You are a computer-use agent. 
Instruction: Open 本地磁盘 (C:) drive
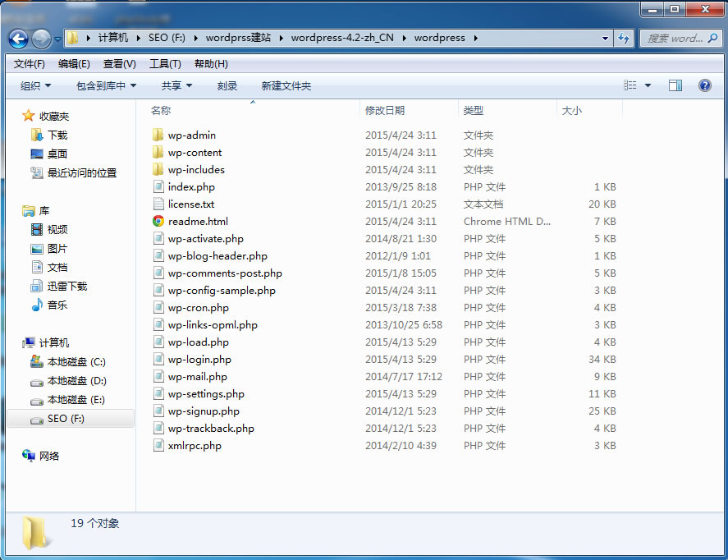[76, 362]
